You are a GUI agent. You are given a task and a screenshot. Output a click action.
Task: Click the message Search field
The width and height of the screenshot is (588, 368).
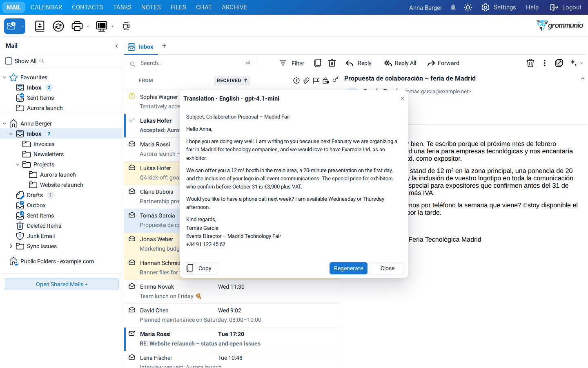[190, 63]
